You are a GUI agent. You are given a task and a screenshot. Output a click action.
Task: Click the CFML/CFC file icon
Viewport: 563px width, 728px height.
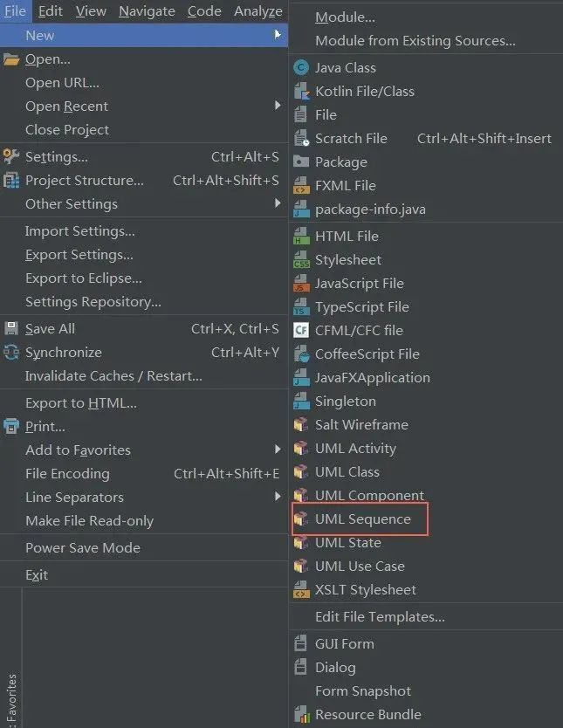(x=301, y=331)
